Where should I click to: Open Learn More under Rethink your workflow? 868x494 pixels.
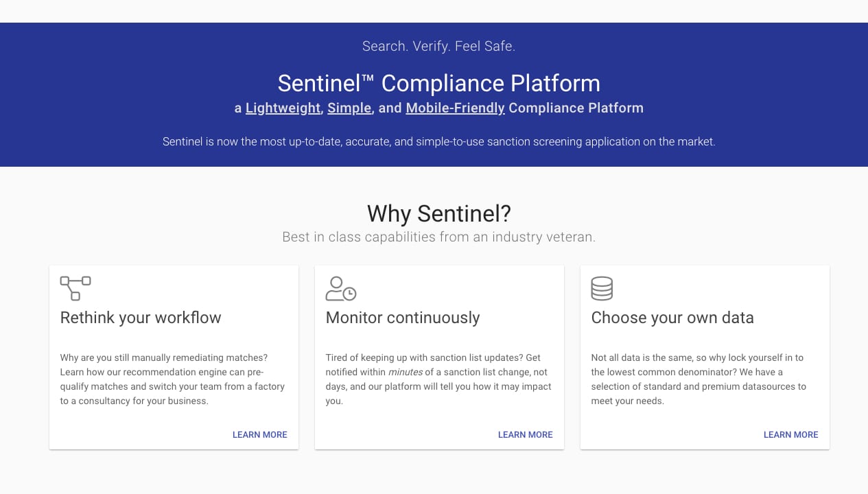click(x=260, y=434)
